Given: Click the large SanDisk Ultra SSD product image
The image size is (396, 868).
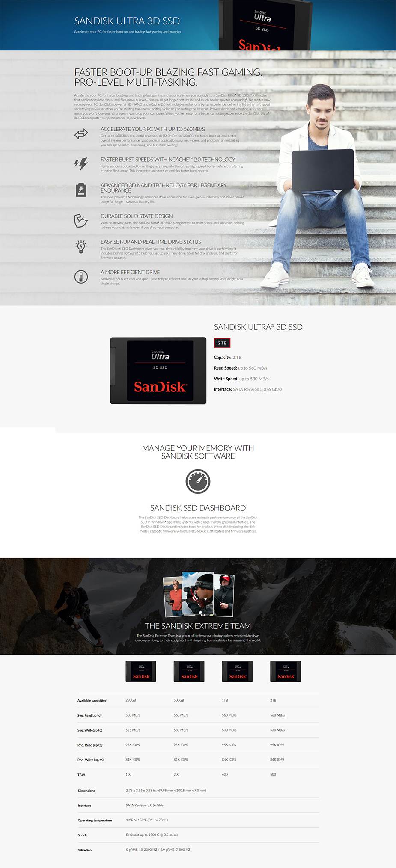Looking at the screenshot, I should [x=158, y=370].
